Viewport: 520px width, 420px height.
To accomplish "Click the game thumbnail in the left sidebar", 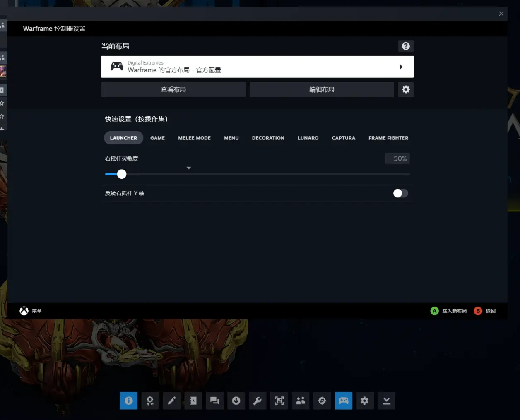I will pos(3,71).
